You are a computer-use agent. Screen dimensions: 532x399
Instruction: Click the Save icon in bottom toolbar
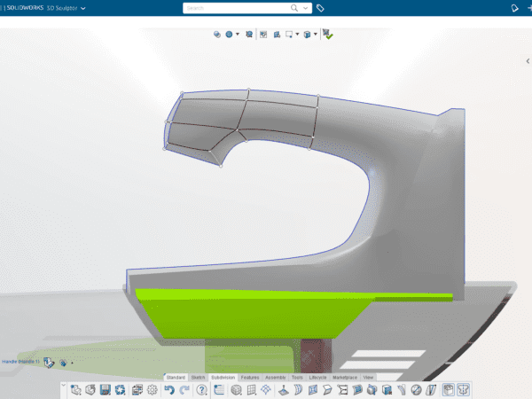(x=105, y=390)
